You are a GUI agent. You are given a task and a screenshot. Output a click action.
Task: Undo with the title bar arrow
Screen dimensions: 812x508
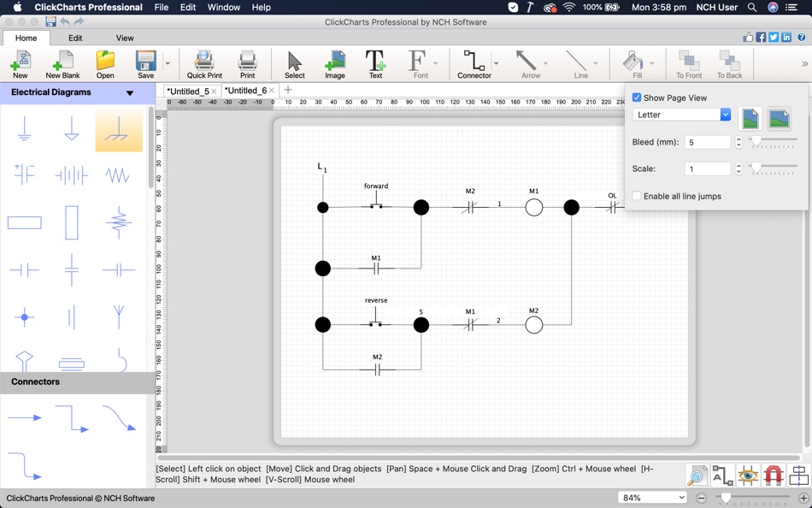(x=65, y=21)
